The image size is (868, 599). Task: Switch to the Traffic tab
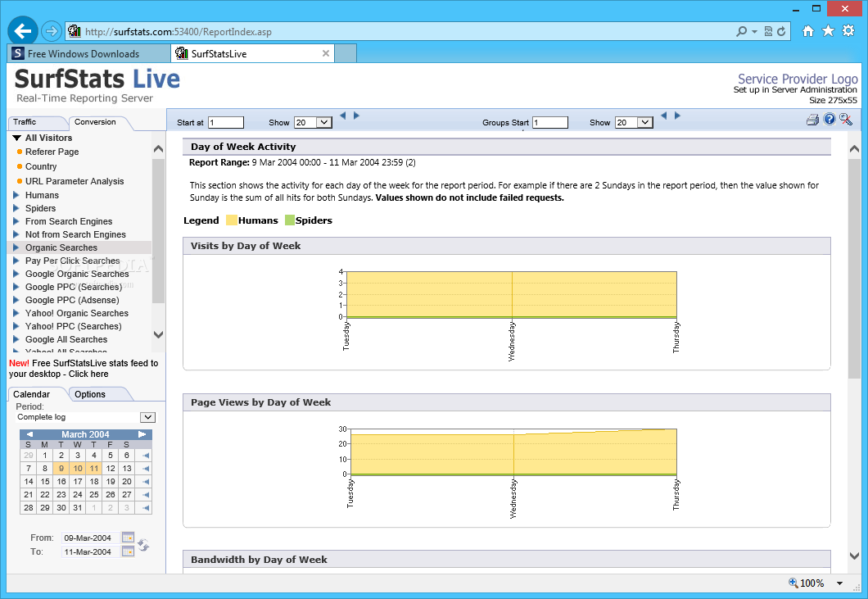click(25, 122)
